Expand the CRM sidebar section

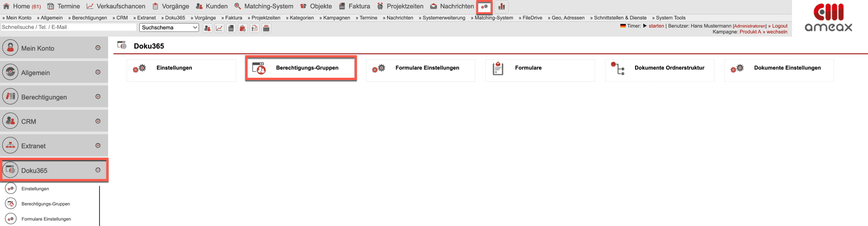click(x=98, y=121)
